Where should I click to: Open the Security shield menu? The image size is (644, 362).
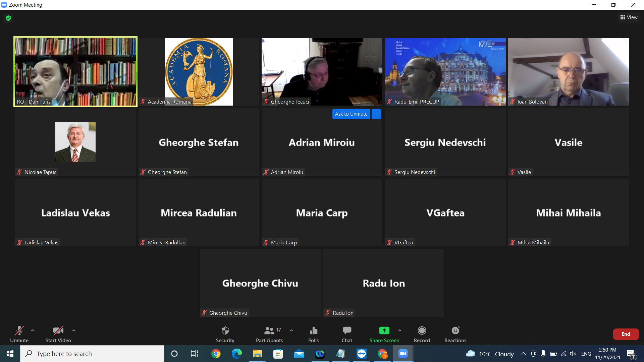225,334
